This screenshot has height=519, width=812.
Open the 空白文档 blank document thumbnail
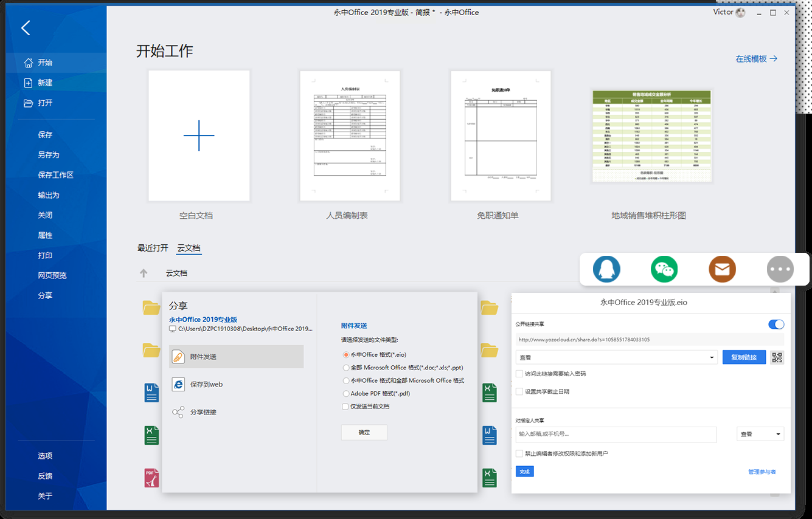(199, 136)
